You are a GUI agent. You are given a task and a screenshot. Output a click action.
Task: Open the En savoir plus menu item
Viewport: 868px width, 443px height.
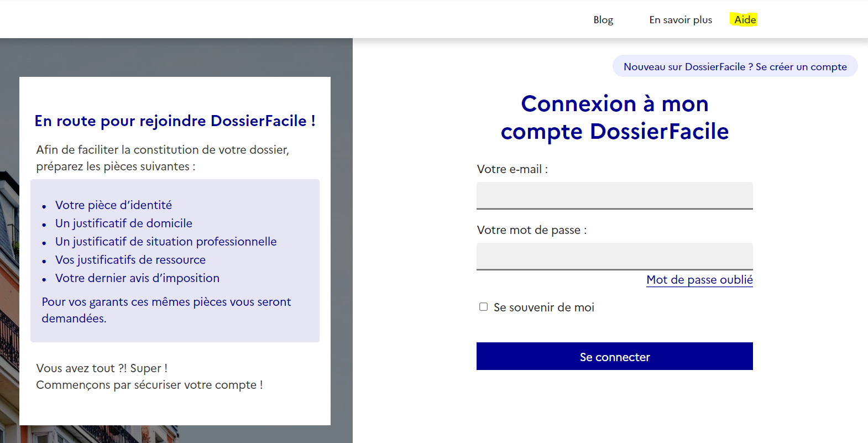click(681, 20)
